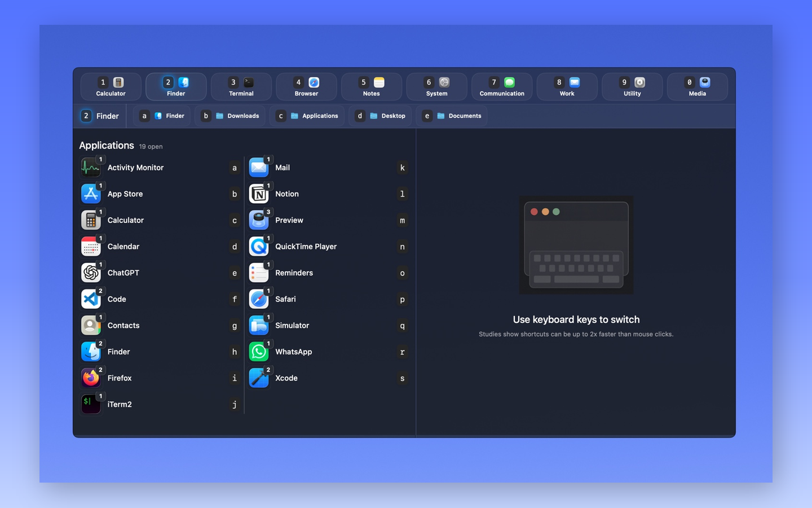Switch to the Work group tab
The height and width of the screenshot is (508, 812).
567,87
